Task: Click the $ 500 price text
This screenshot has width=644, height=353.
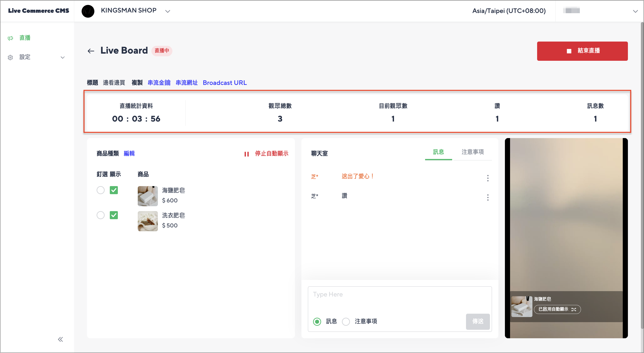Action: 170,225
